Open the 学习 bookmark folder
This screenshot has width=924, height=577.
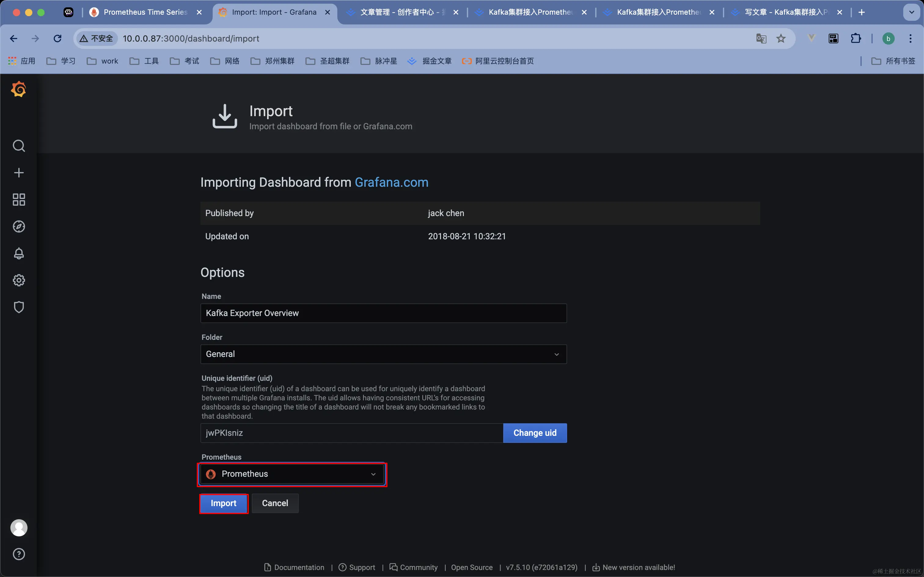click(61, 61)
